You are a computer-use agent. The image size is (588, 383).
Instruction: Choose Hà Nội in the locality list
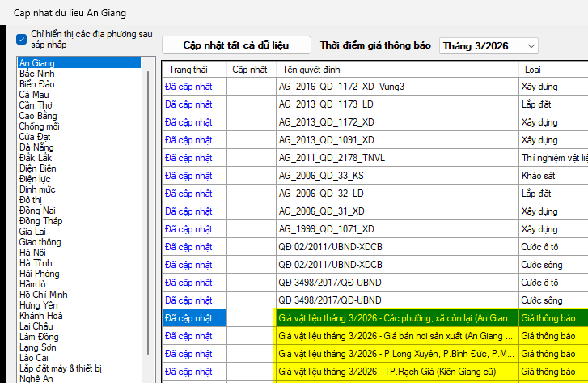click(x=34, y=253)
